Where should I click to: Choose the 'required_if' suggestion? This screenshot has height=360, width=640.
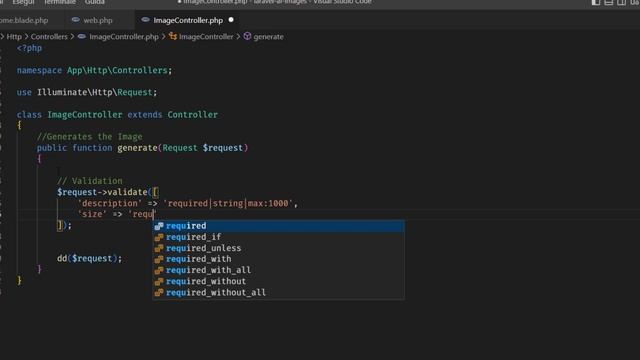click(x=278, y=237)
